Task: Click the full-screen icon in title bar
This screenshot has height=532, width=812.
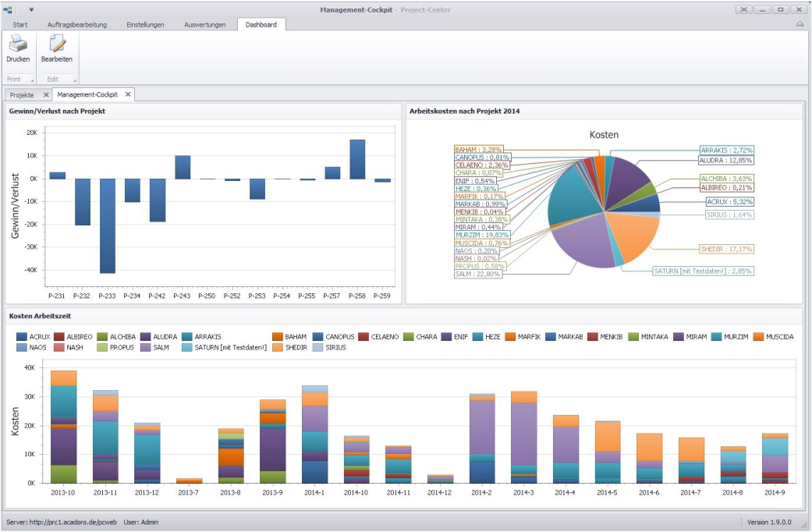Action: (743, 9)
